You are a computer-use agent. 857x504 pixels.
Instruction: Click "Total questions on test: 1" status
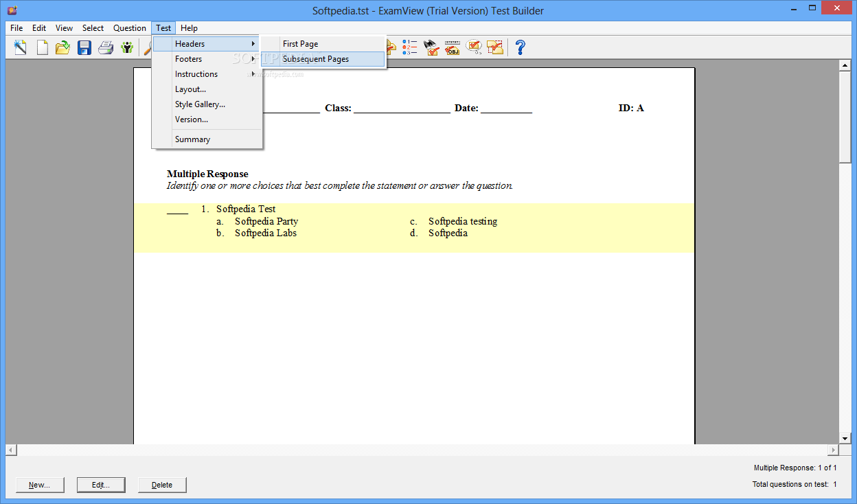pyautogui.click(x=795, y=484)
